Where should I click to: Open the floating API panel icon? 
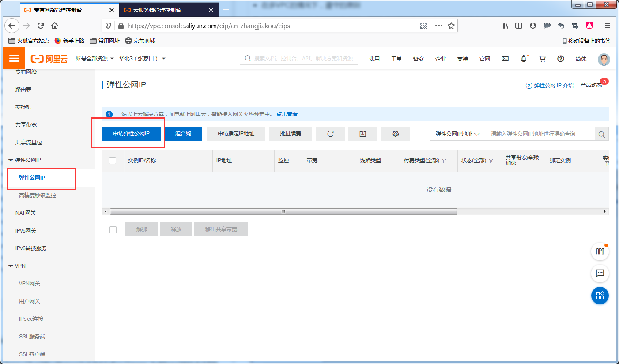[x=600, y=251]
